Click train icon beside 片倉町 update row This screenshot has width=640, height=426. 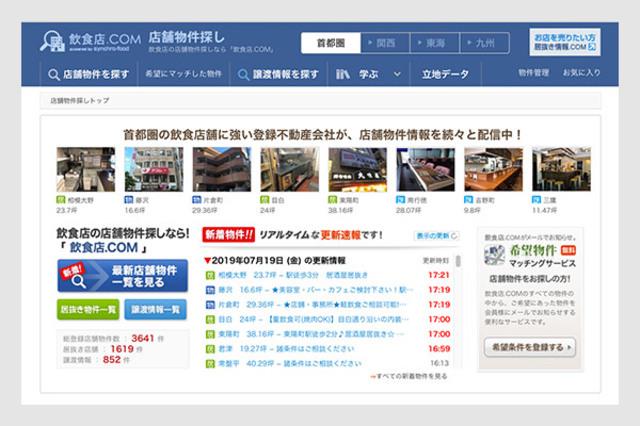click(x=210, y=304)
